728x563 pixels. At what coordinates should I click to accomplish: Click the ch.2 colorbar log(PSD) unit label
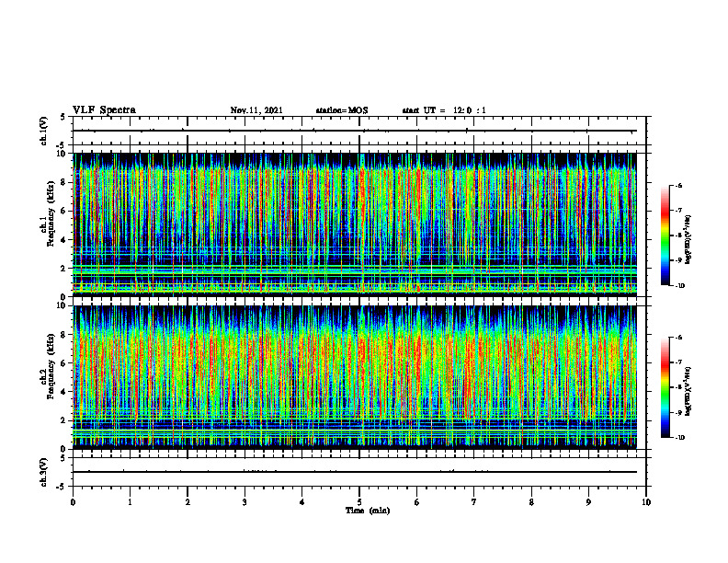(x=688, y=391)
